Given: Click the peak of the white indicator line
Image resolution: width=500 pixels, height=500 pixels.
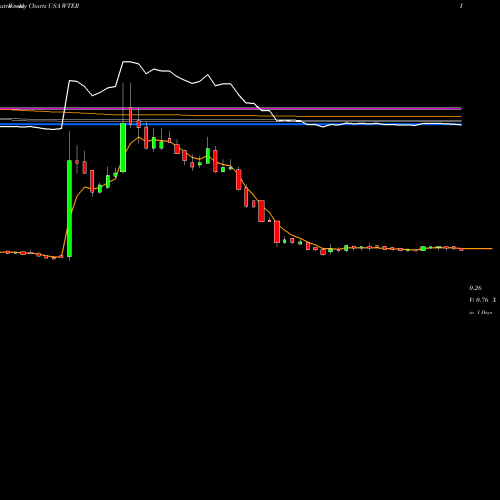Looking at the screenshot, I should point(127,62).
